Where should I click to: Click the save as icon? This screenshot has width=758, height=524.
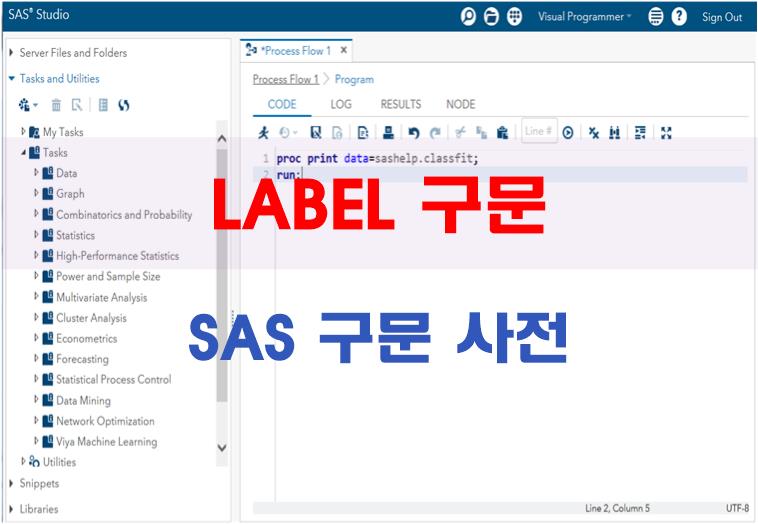[x=337, y=132]
